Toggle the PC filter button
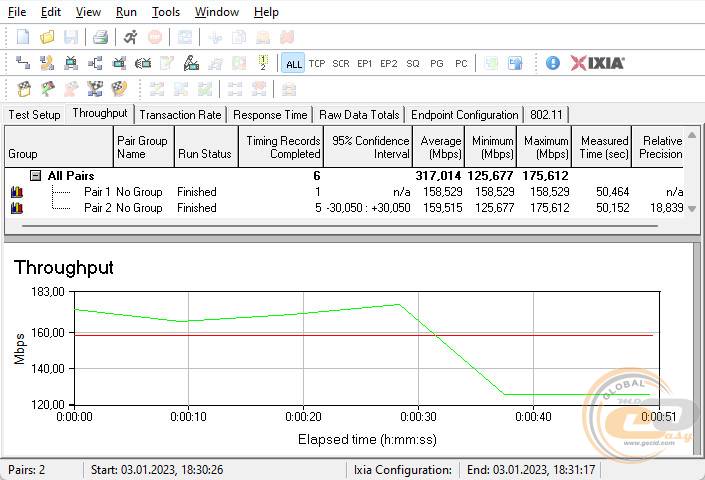Viewport: 705px width, 480px height. (x=461, y=63)
